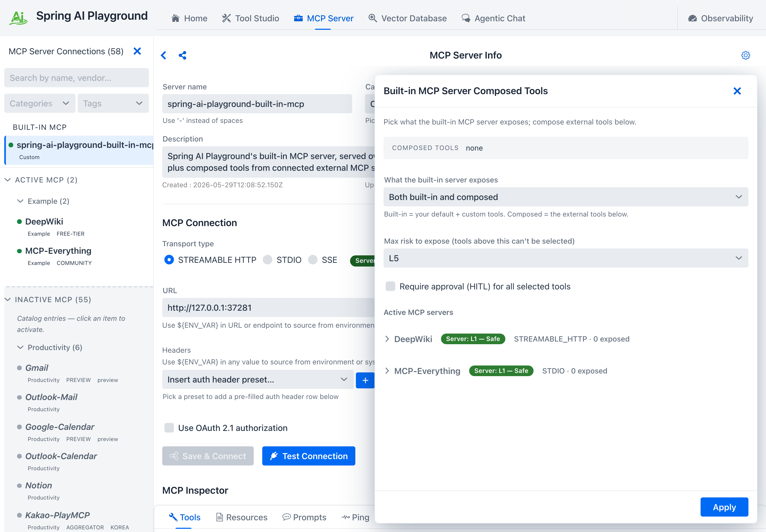Open the Home navigation tab
Viewport: 766px width, 532px height.
tap(189, 18)
